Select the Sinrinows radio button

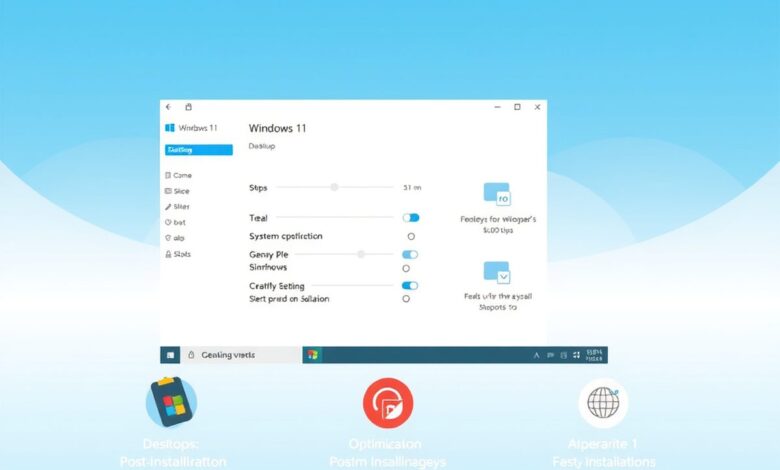click(x=406, y=269)
